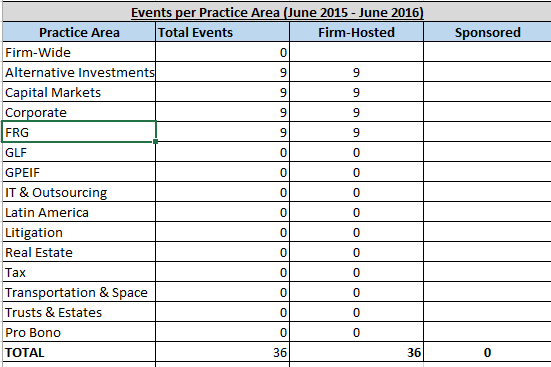Image resolution: width=551 pixels, height=367 pixels.
Task: Click the 'Total Events' column header
Action: [222, 32]
